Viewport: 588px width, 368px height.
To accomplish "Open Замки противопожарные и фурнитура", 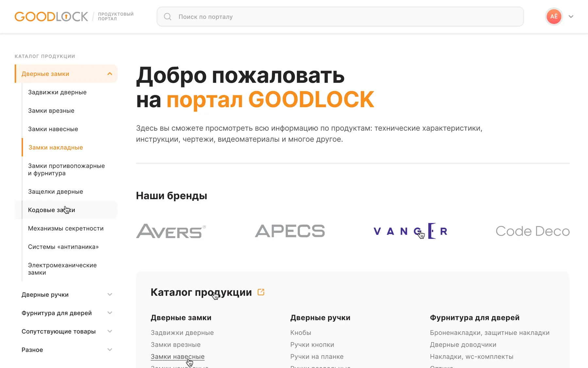I will [x=66, y=169].
